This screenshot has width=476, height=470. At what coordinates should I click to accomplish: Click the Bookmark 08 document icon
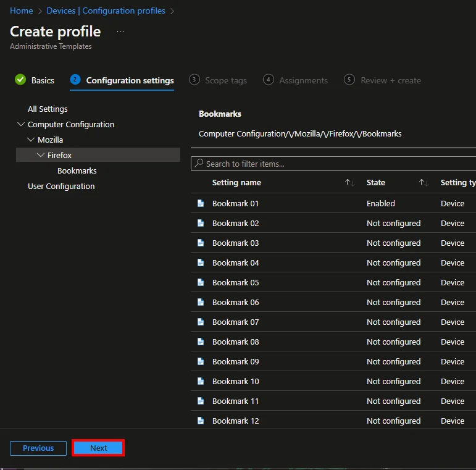(201, 342)
